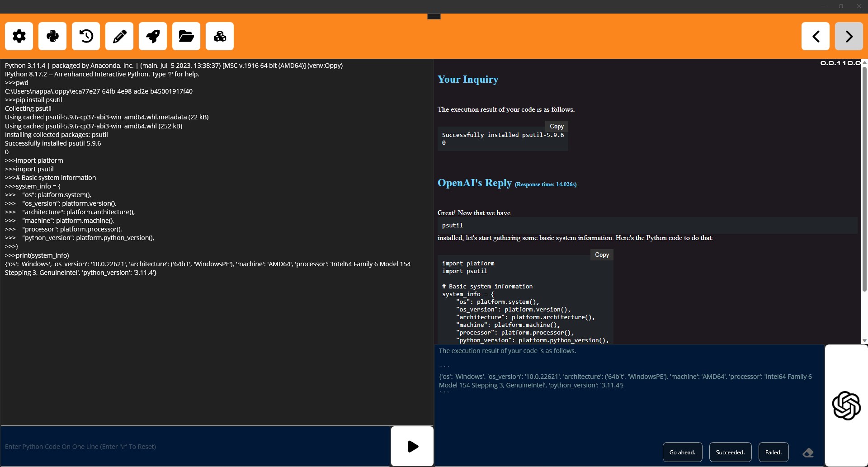Send message via OpenAI logo button
The height and width of the screenshot is (467, 868).
tap(846, 406)
